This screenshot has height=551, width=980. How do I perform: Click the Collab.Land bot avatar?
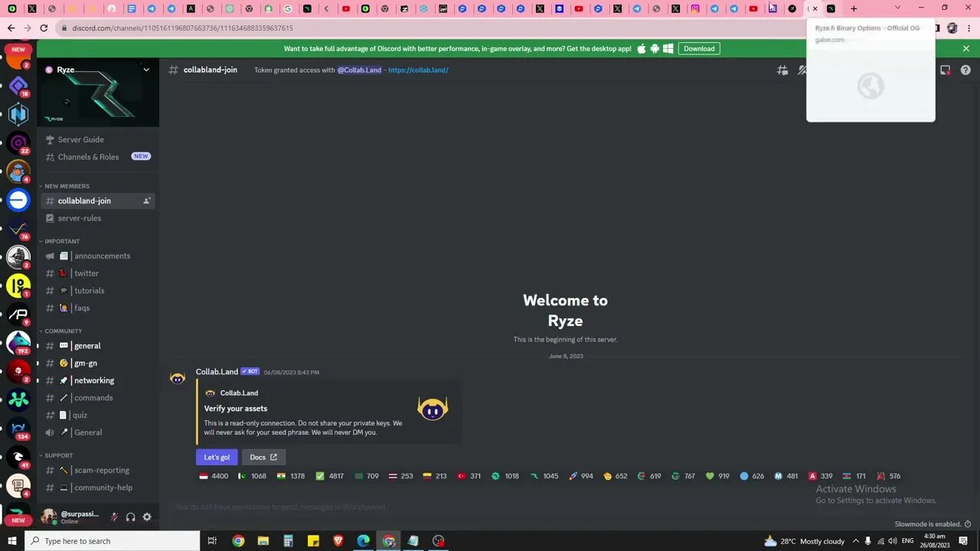point(178,378)
